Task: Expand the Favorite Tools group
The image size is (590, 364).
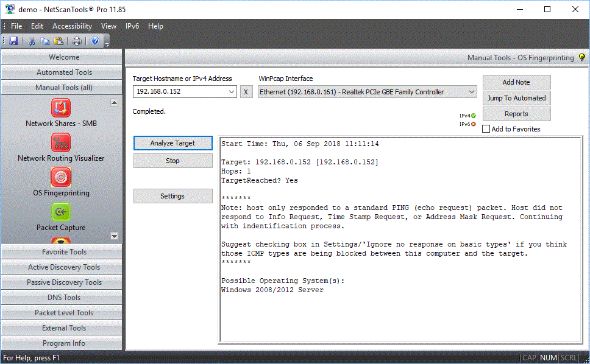Action: point(62,251)
